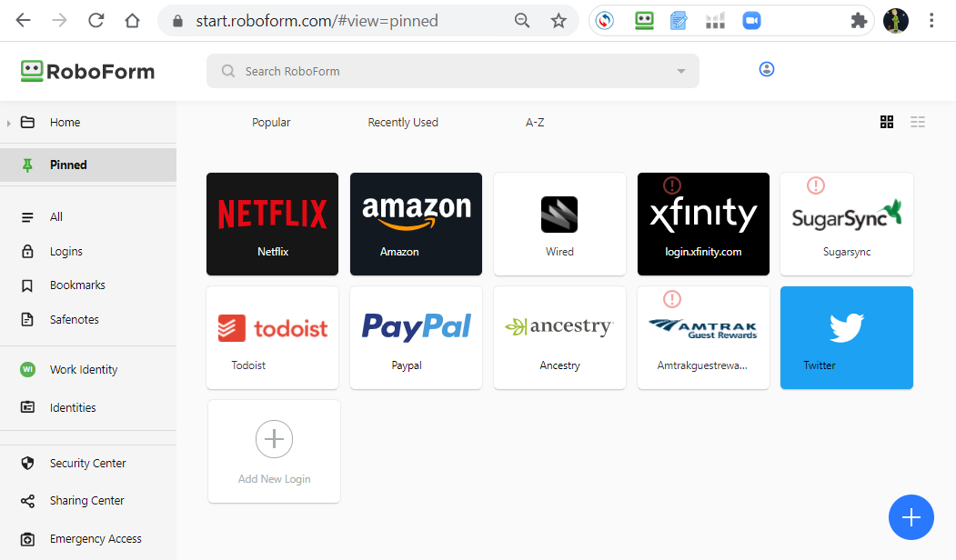Viewport: 956px width, 560px height.
Task: Open the browser menu with three dots
Action: tap(931, 19)
